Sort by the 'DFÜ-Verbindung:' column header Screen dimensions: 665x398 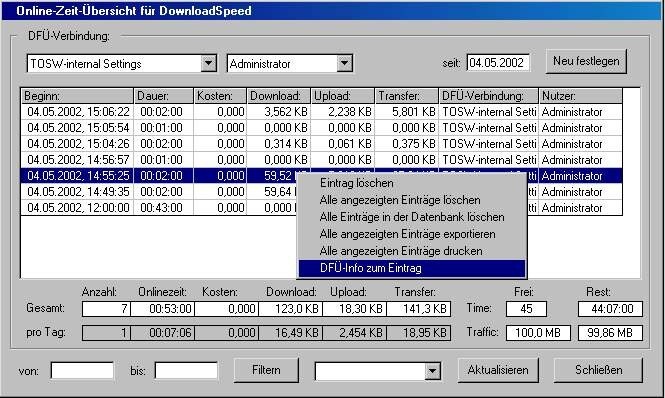489,96
